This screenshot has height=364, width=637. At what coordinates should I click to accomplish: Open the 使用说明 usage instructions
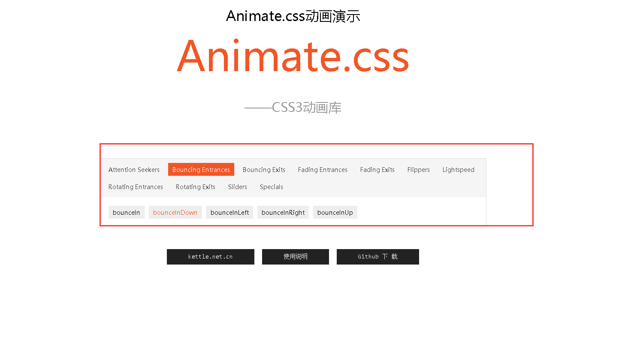[x=296, y=257]
